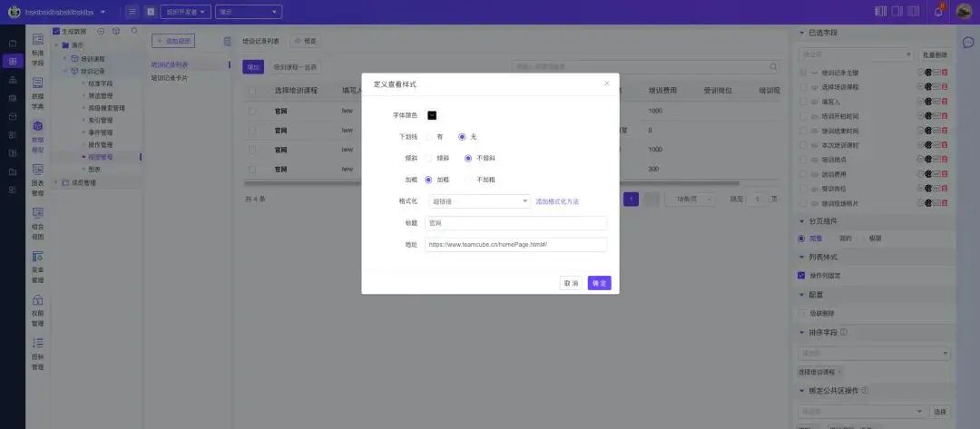The width and height of the screenshot is (980, 429).
Task: Open style settings icon for 培训地点 field
Action: (928, 160)
